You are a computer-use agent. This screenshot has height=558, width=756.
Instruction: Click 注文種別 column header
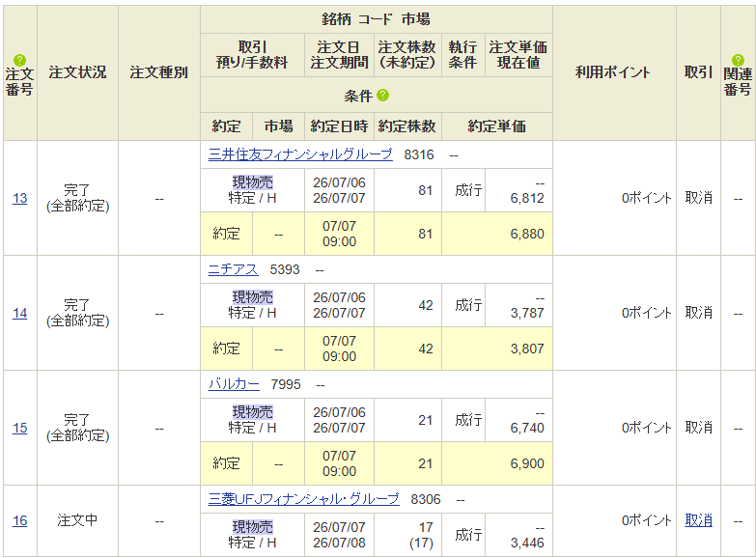(159, 72)
